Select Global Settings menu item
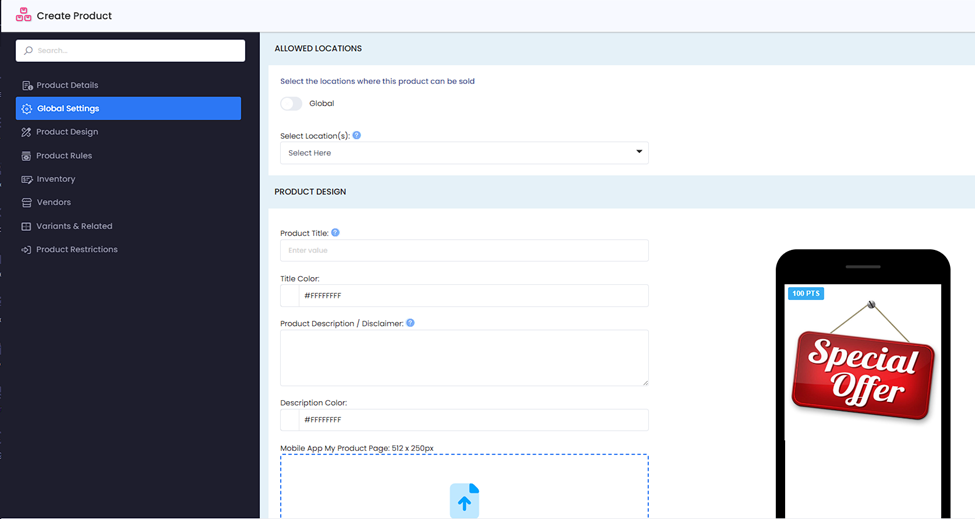Screen dimensions: 975x519 point(128,108)
